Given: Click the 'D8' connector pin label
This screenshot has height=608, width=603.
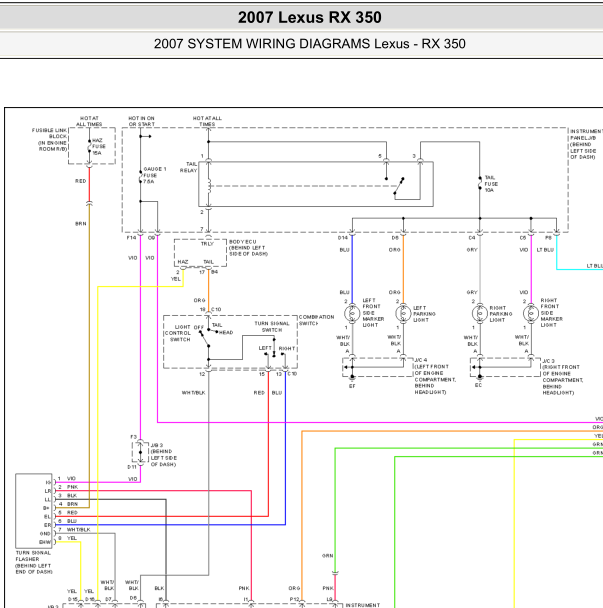Looking at the screenshot, I should (395, 238).
